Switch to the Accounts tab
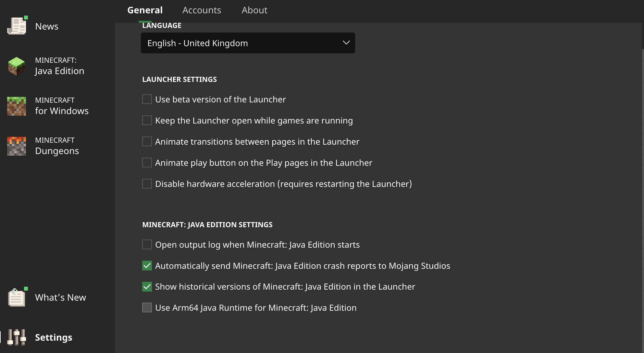644x353 pixels. point(202,10)
